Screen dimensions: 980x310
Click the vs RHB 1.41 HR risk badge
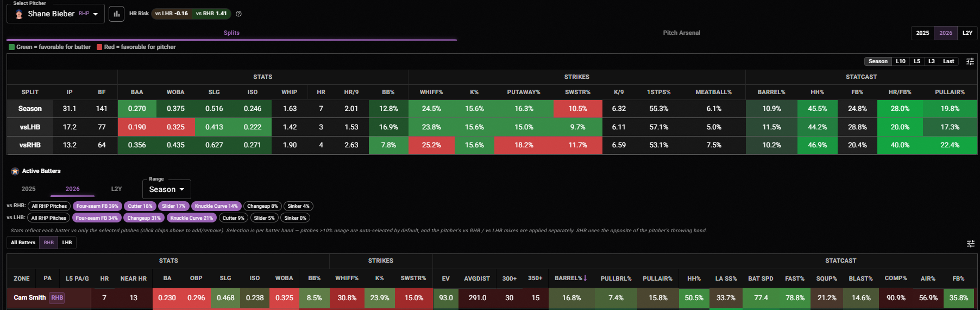click(x=211, y=14)
